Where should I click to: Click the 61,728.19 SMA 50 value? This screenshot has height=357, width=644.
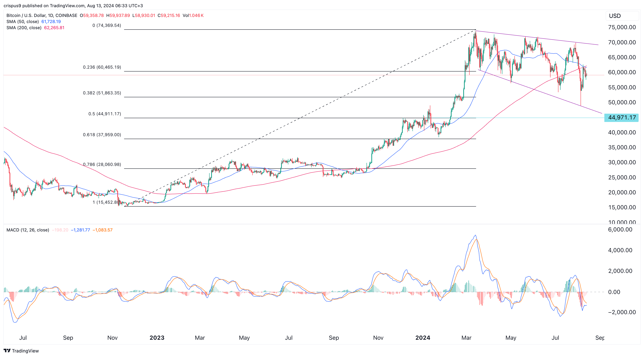(51, 21)
